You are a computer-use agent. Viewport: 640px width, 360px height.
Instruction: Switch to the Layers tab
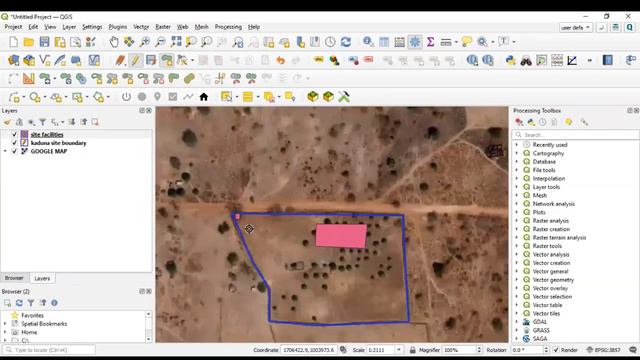(x=42, y=278)
